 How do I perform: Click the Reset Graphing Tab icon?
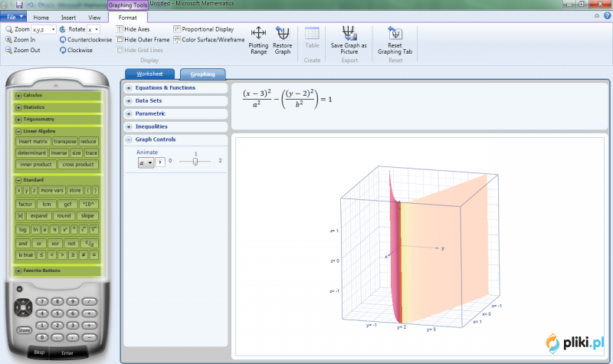pos(395,33)
